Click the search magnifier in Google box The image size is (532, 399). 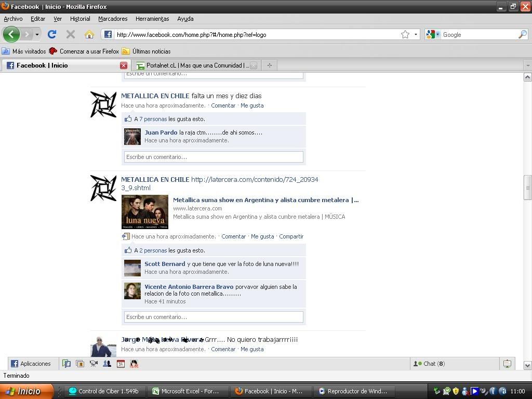[x=523, y=34]
